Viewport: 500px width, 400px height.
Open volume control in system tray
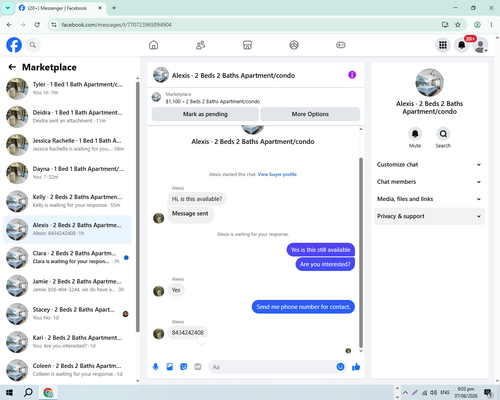click(433, 393)
